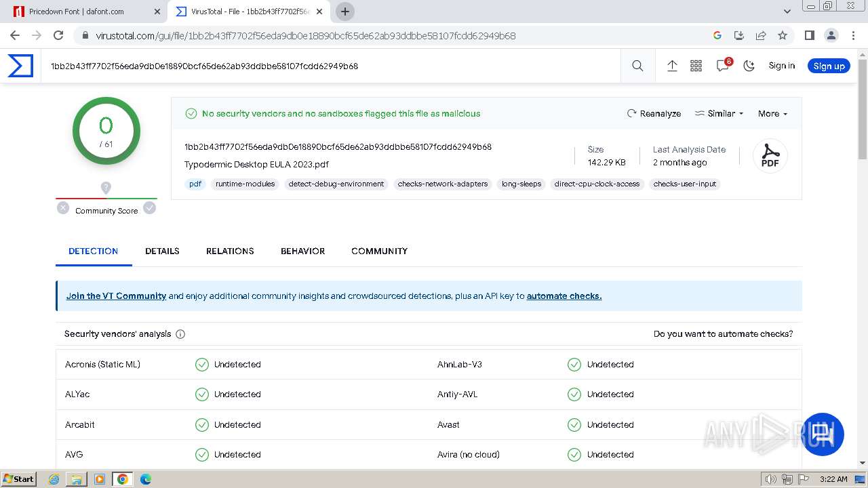This screenshot has height=488, width=868.
Task: Open Chrome profile avatar
Action: pyautogui.click(x=831, y=35)
